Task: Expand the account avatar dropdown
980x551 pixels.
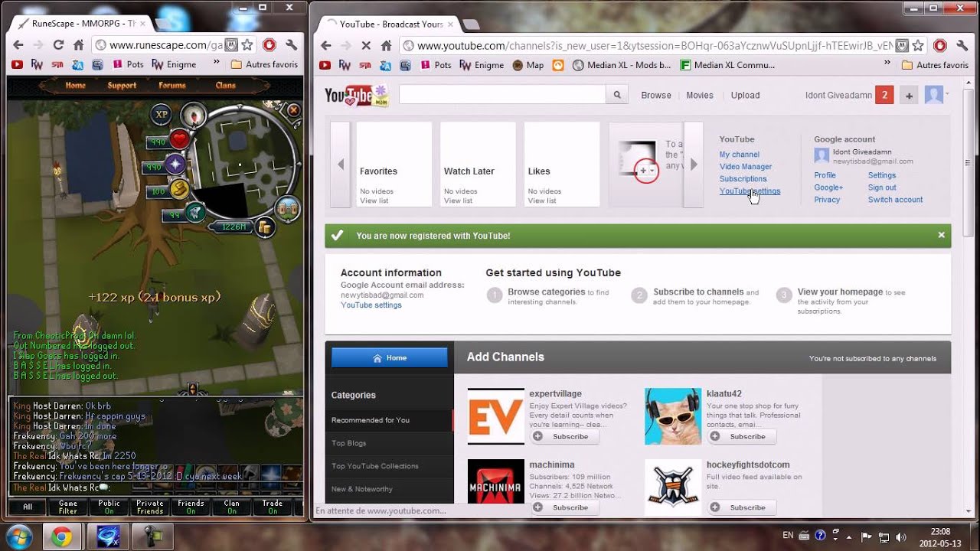Action: [936, 95]
